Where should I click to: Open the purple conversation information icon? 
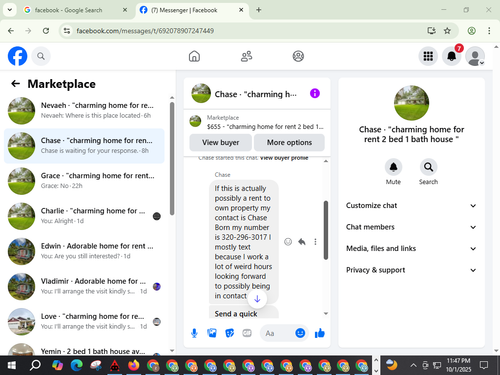pyautogui.click(x=315, y=93)
